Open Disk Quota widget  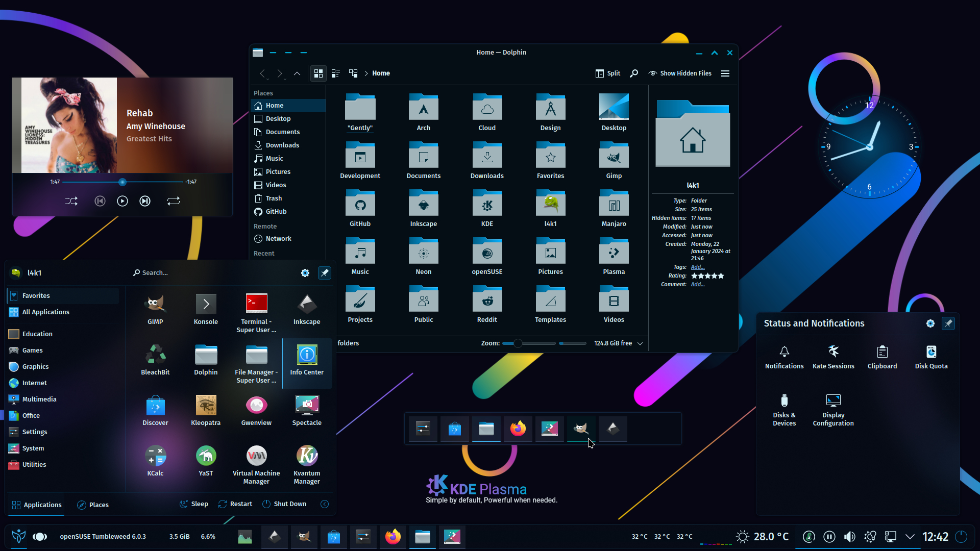(931, 357)
